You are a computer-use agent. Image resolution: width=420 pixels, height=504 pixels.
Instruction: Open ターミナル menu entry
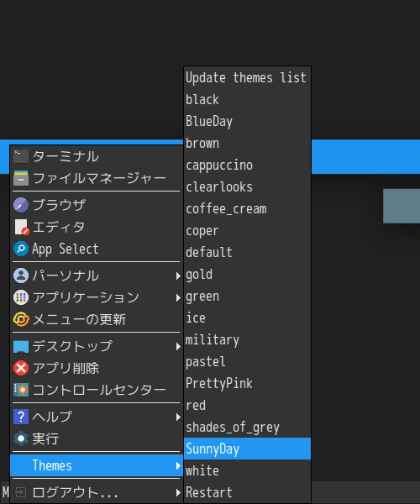(x=97, y=156)
